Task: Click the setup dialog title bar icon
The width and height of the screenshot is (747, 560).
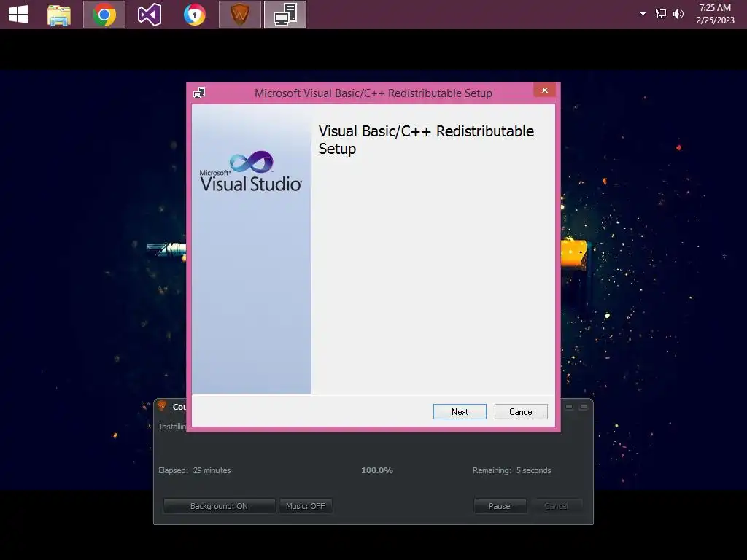Action: click(199, 93)
